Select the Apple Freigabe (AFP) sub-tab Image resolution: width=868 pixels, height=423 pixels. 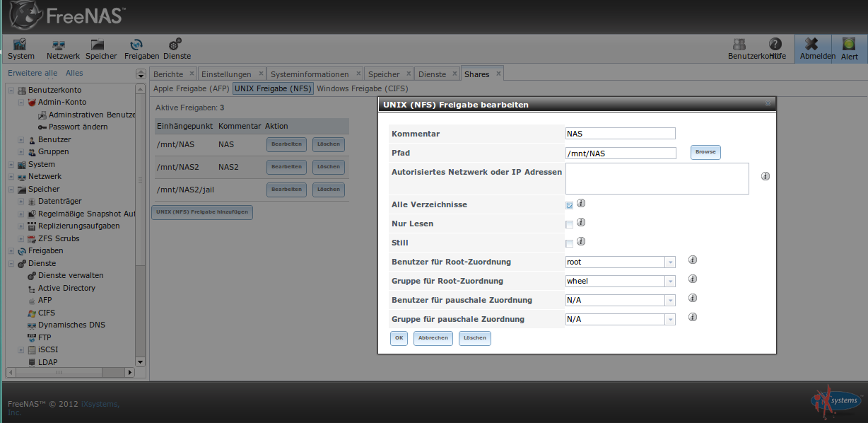[190, 89]
